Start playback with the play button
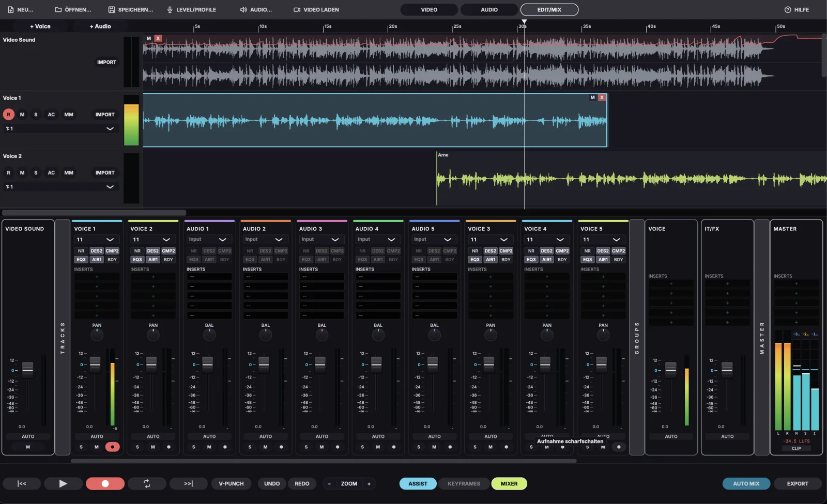The width and height of the screenshot is (827, 504). point(63,484)
